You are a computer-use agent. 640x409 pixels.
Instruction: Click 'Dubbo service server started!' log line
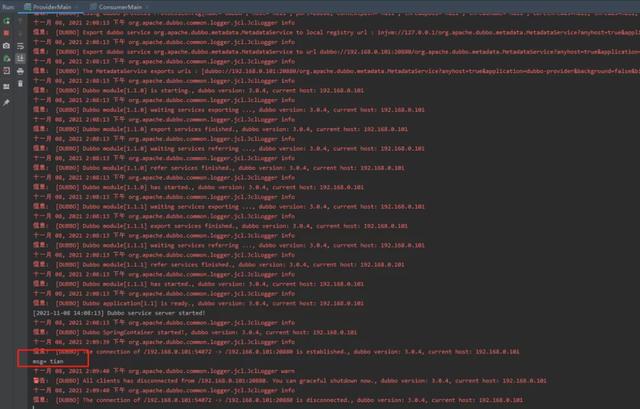tap(119, 313)
